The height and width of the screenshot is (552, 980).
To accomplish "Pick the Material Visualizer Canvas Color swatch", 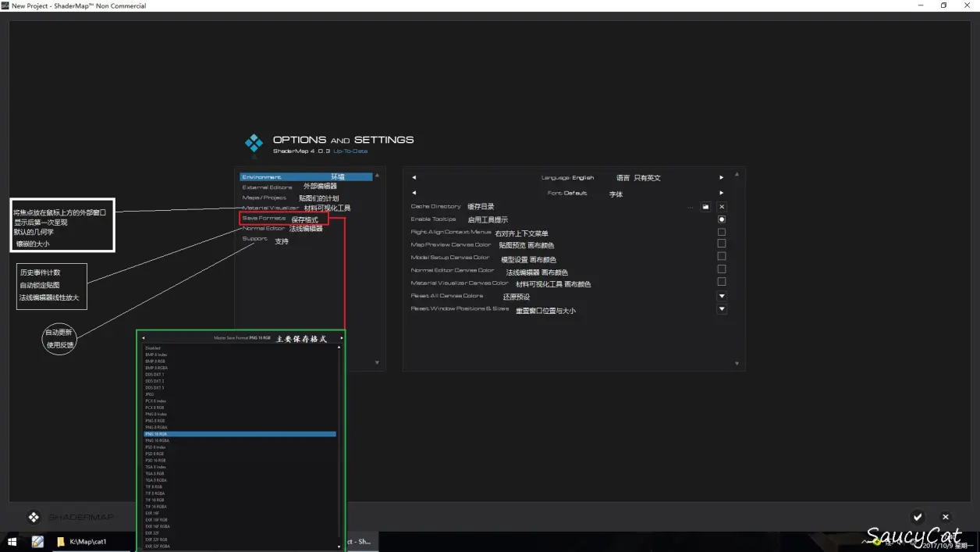I will point(722,281).
